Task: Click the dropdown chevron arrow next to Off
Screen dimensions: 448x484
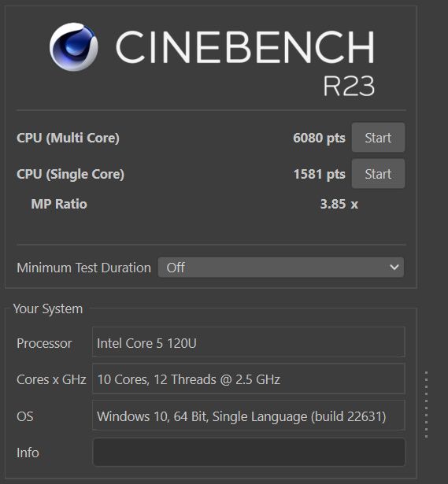Action: 394,268
